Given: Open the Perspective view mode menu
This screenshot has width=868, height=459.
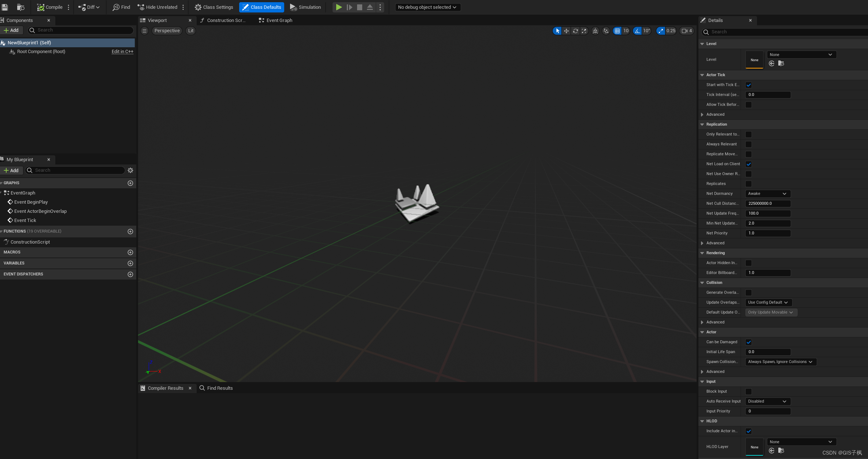Looking at the screenshot, I should pyautogui.click(x=167, y=31).
